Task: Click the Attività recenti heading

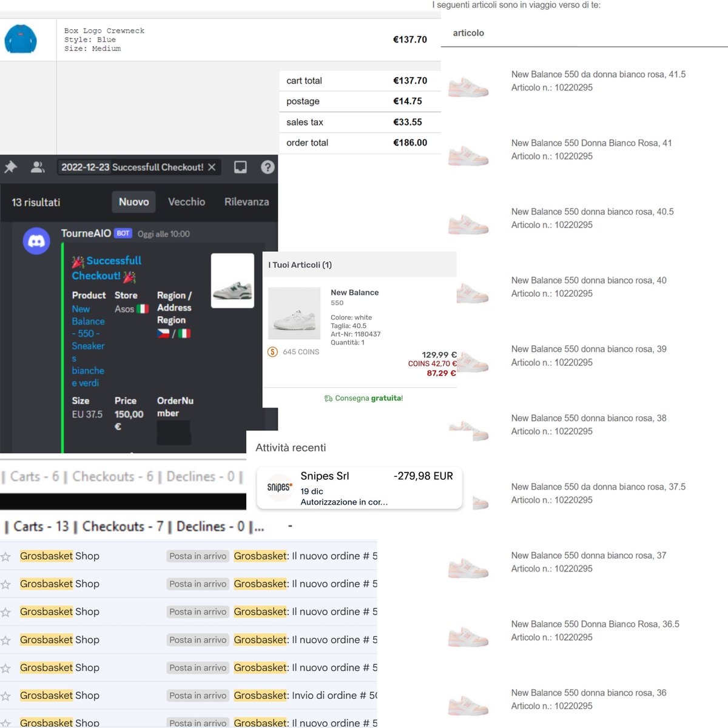Action: [x=291, y=448]
